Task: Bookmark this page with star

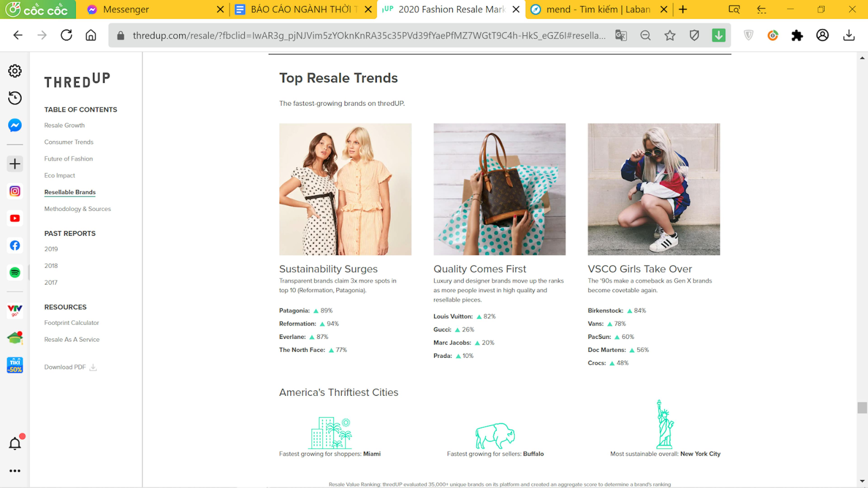Action: pos(670,35)
